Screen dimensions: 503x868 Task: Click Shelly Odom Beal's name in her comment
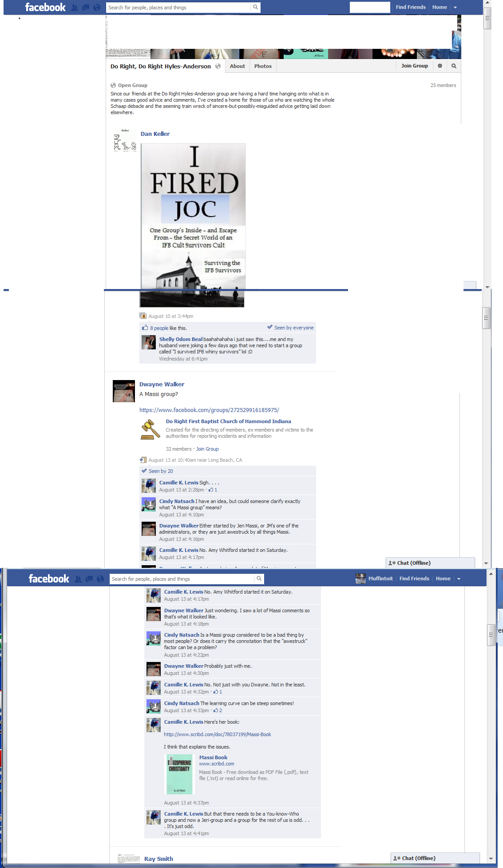click(181, 339)
